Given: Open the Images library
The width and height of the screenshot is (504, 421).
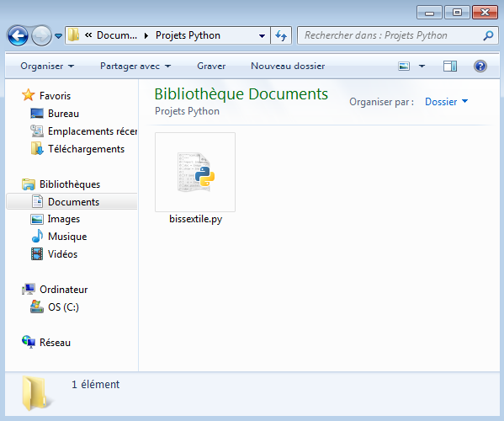Looking at the screenshot, I should click(x=64, y=219).
